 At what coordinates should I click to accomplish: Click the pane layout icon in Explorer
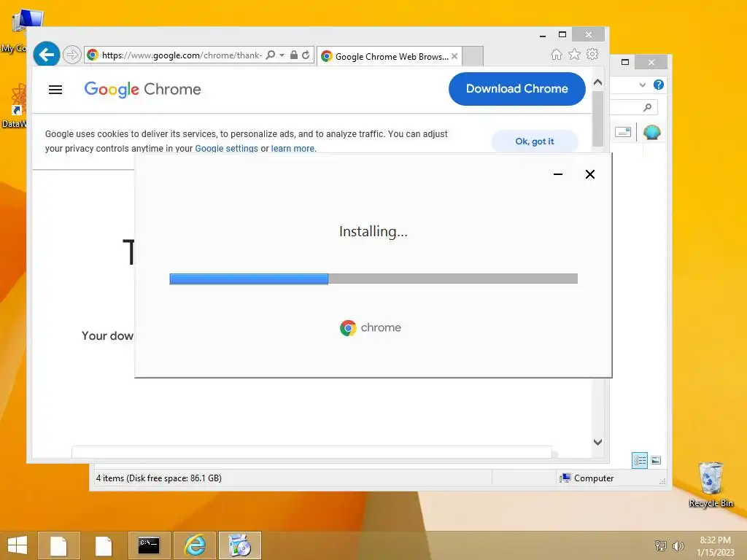[623, 132]
